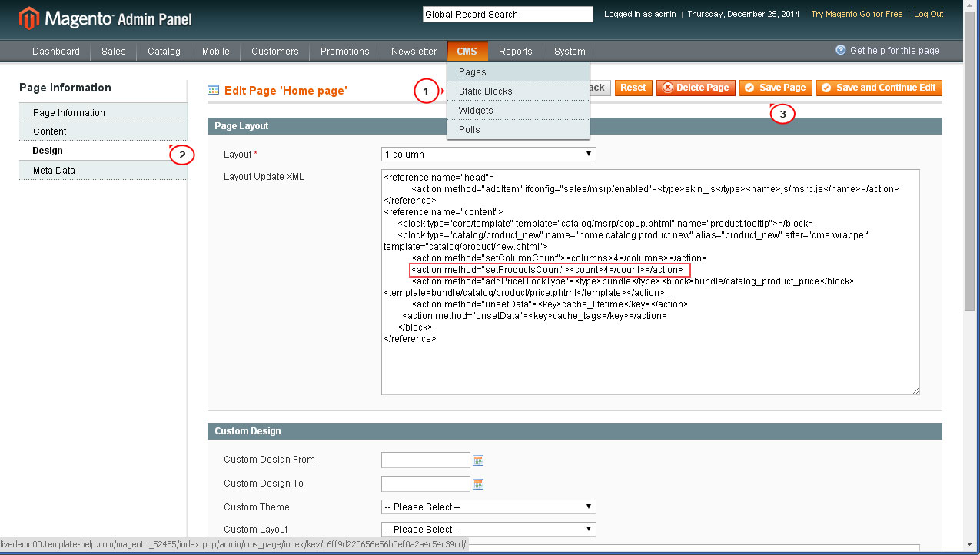Open the Catalog menu
The width and height of the screenshot is (980, 555).
pyautogui.click(x=164, y=52)
